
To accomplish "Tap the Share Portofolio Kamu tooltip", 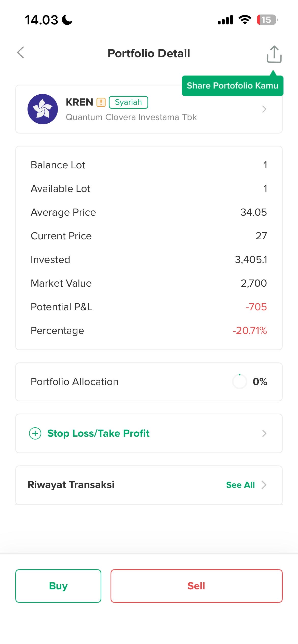I will coord(232,86).
